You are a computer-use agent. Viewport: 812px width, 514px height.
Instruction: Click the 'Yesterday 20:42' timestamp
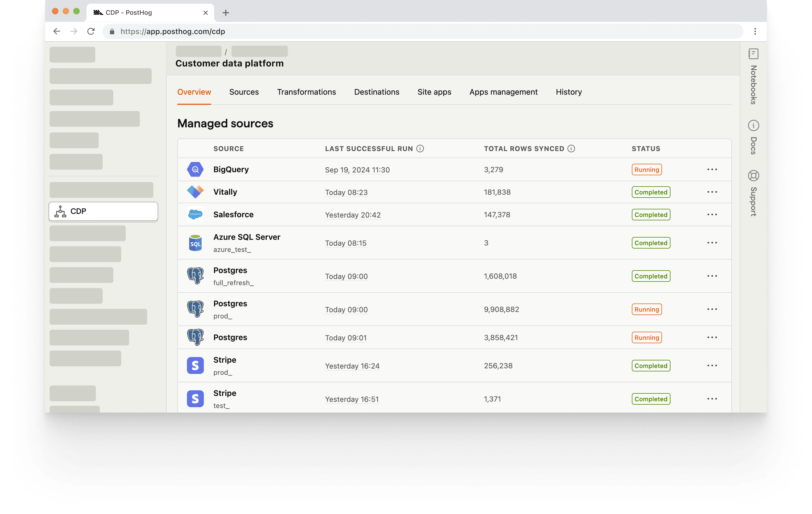[353, 215]
